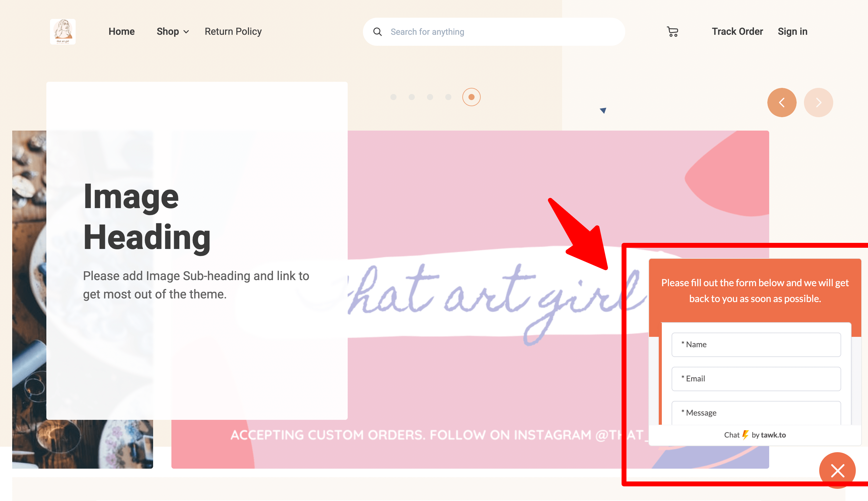Click the close X button on chat widget
This screenshot has width=868, height=501.
click(839, 470)
